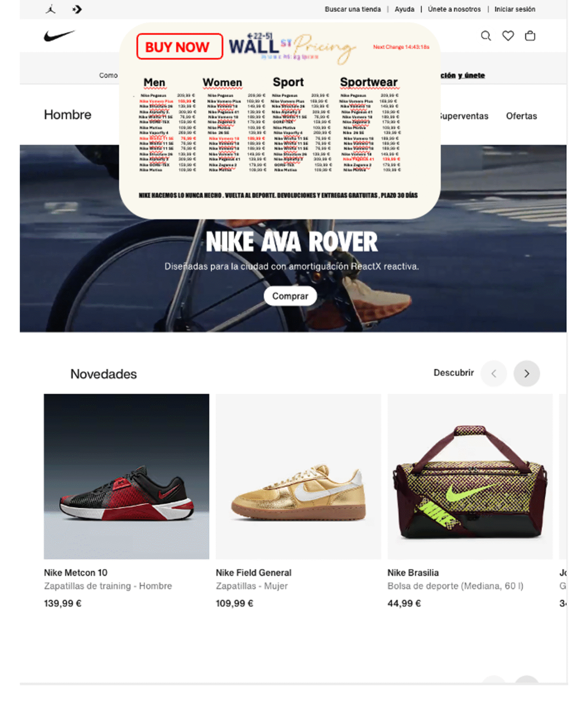Show next Novedades products arrow

(x=526, y=374)
